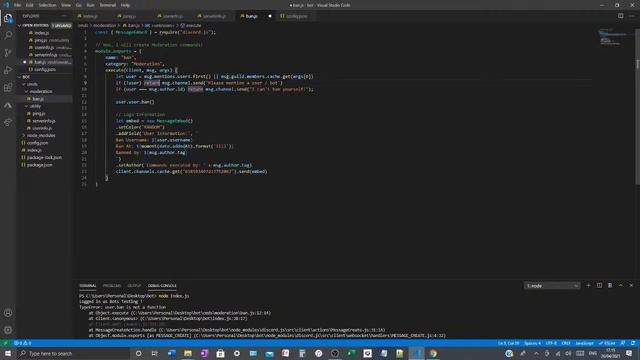
Task: Click the split editor icon
Action: point(620,16)
